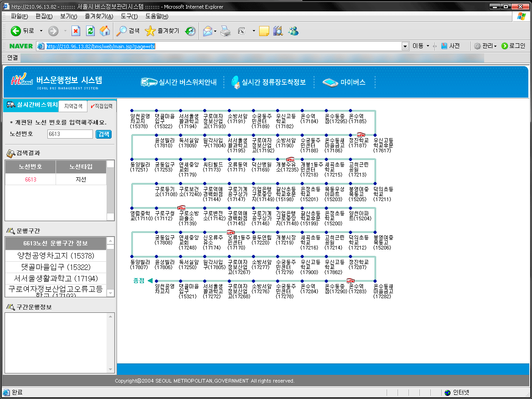Viewport: 532px width, 399px height.
Task: Click the Hi Seoul 버스운행정보 시스템 logo
Action: pos(56,82)
